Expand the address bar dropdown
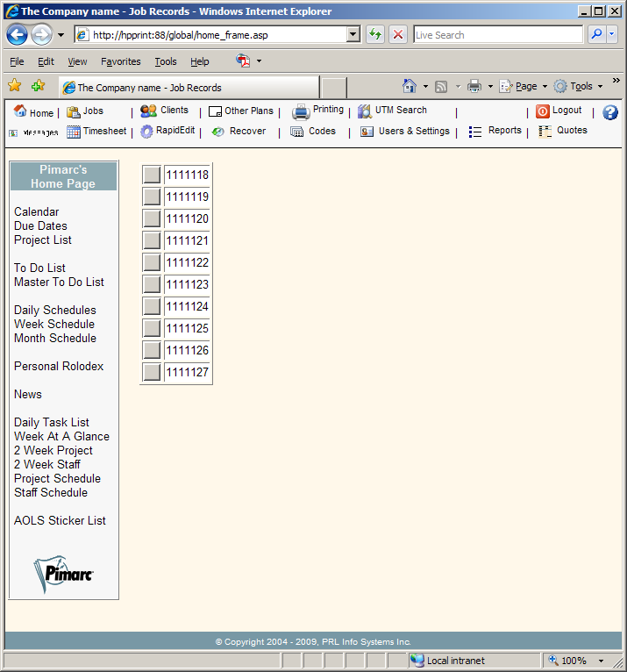The width and height of the screenshot is (627, 672). [353, 34]
